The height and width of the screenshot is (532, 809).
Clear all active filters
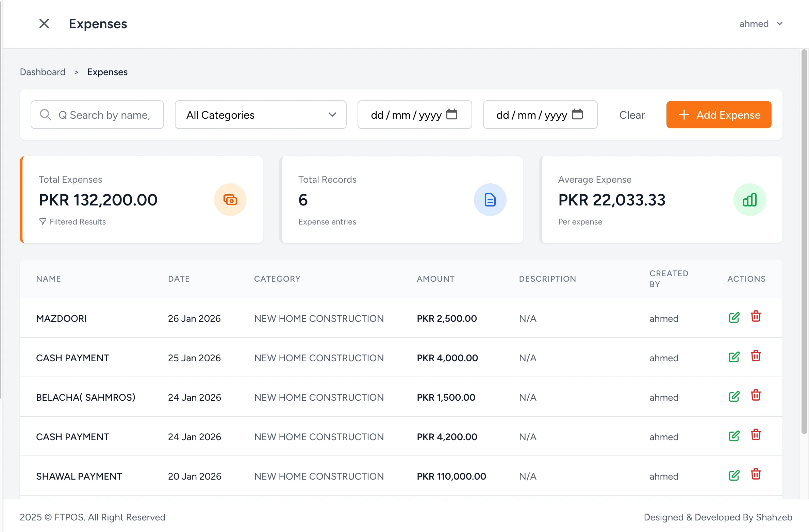[631, 115]
